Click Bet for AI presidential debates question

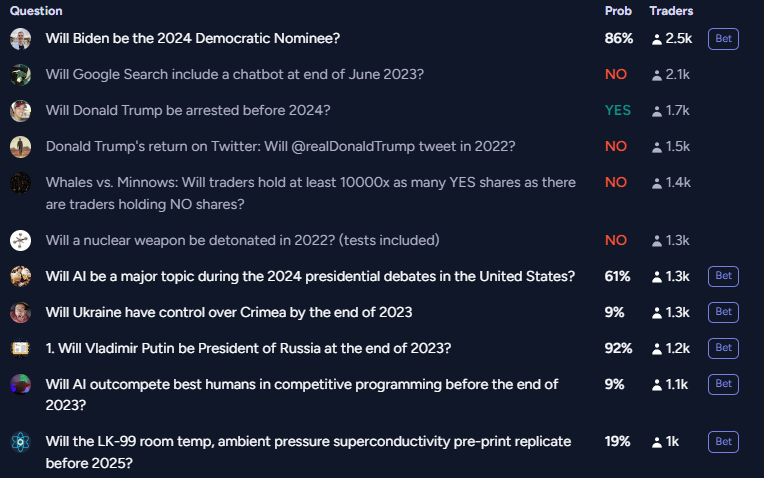[723, 276]
